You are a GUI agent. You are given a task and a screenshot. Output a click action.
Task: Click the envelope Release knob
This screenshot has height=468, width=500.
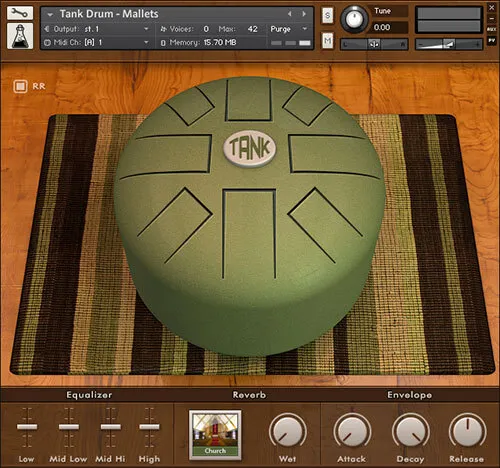[467, 431]
